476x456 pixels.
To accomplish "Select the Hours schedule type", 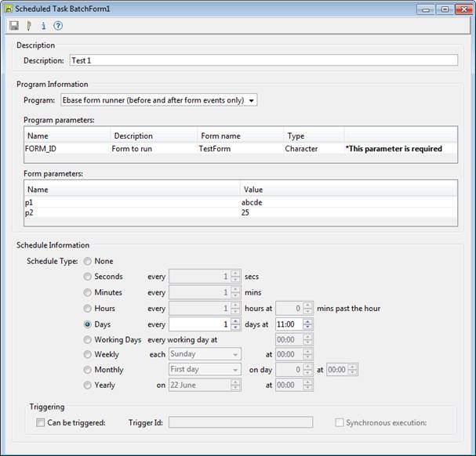I will click(87, 309).
